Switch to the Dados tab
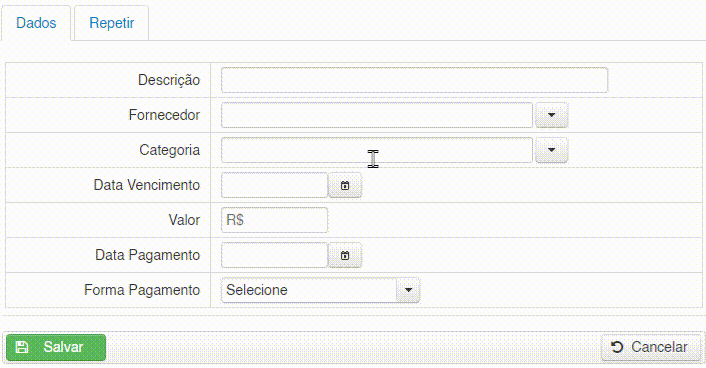706x368 pixels. coord(36,23)
